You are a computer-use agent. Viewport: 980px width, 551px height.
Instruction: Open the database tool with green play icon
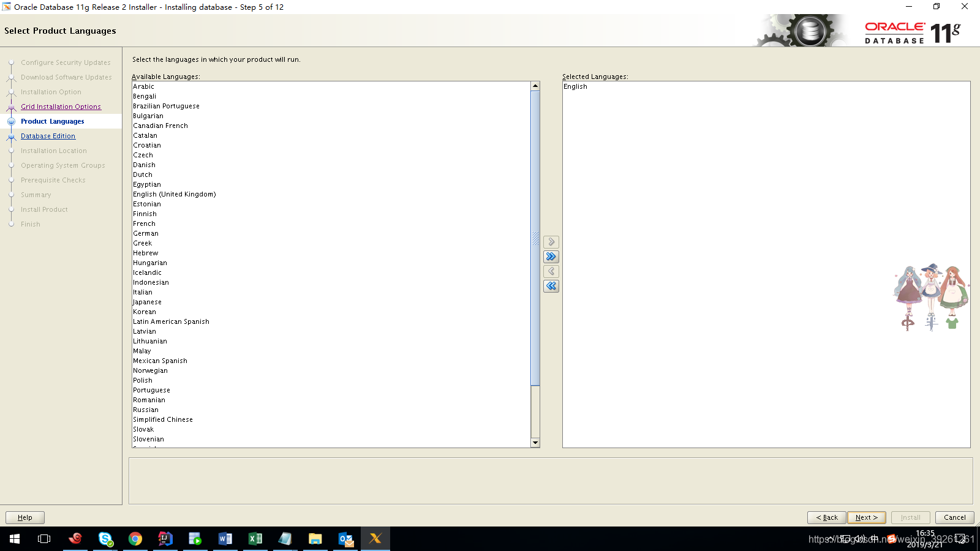click(x=195, y=539)
